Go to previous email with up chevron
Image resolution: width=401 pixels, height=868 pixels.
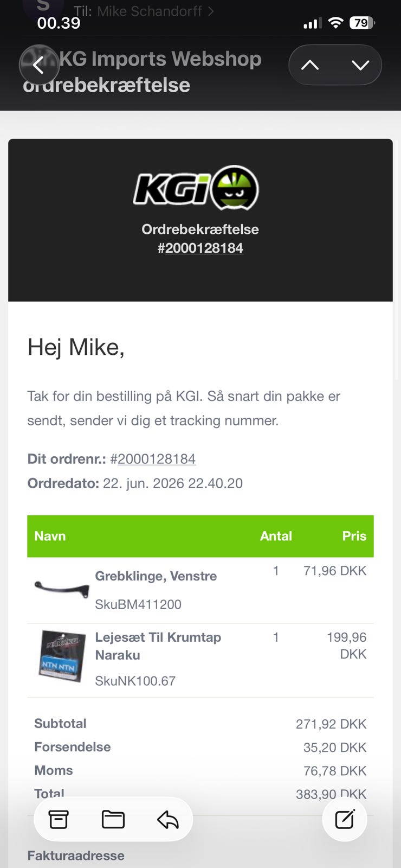[310, 65]
